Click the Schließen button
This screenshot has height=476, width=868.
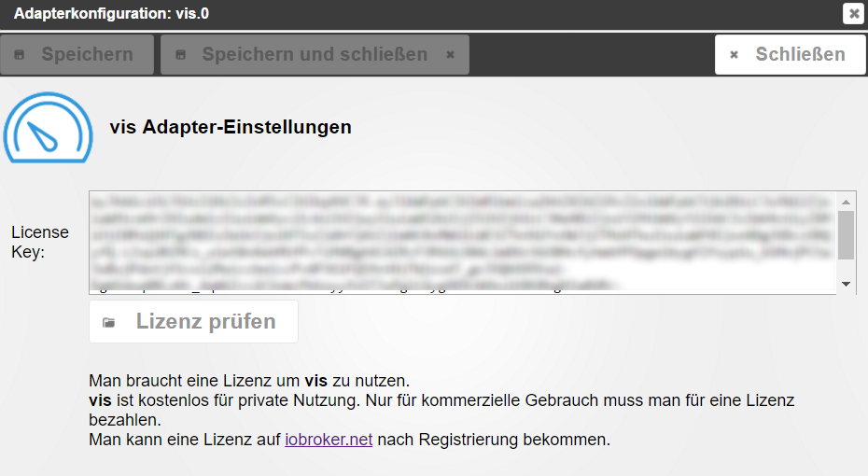(791, 54)
